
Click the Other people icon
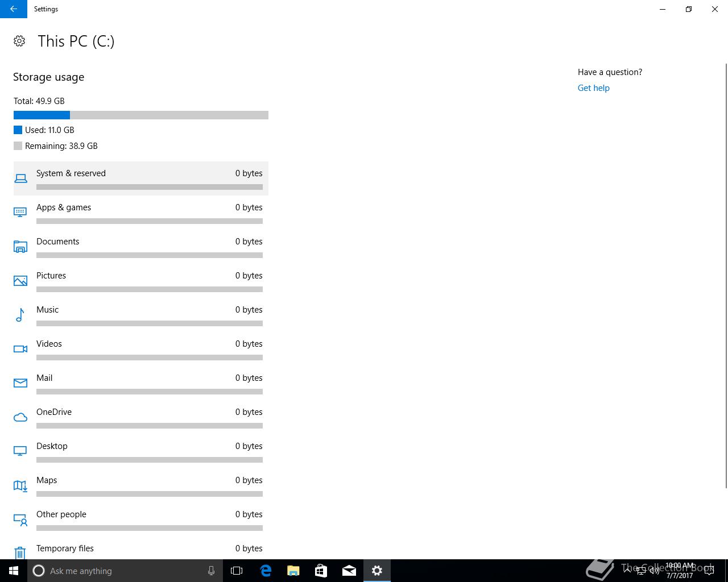(20, 519)
